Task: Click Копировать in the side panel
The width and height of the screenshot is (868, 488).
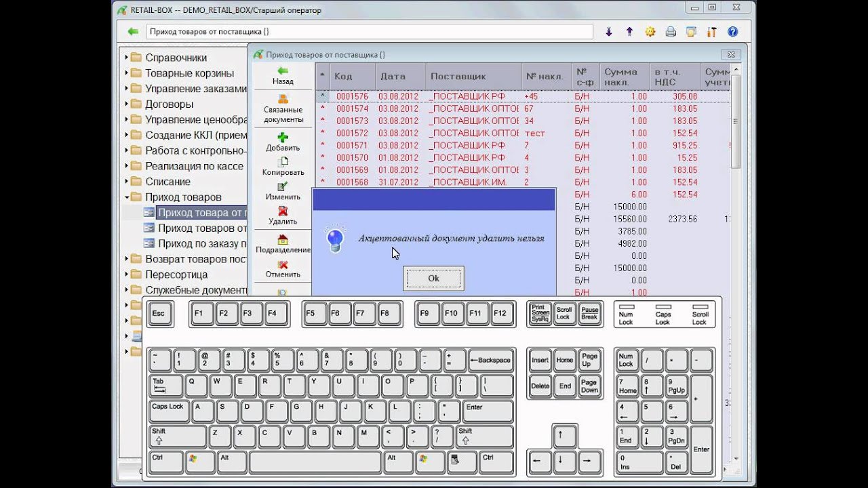Action: click(283, 167)
